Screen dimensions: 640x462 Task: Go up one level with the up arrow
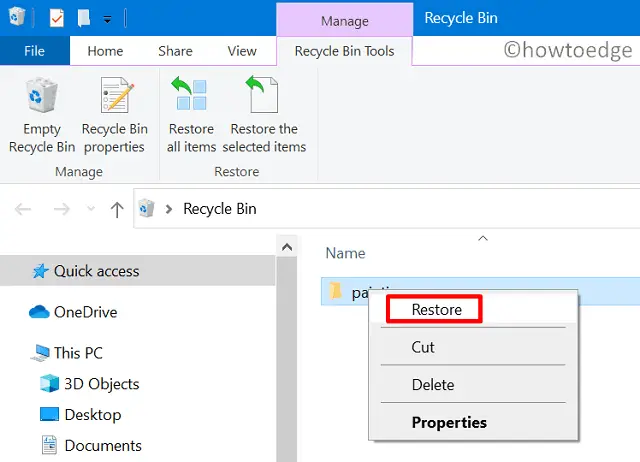tap(117, 210)
